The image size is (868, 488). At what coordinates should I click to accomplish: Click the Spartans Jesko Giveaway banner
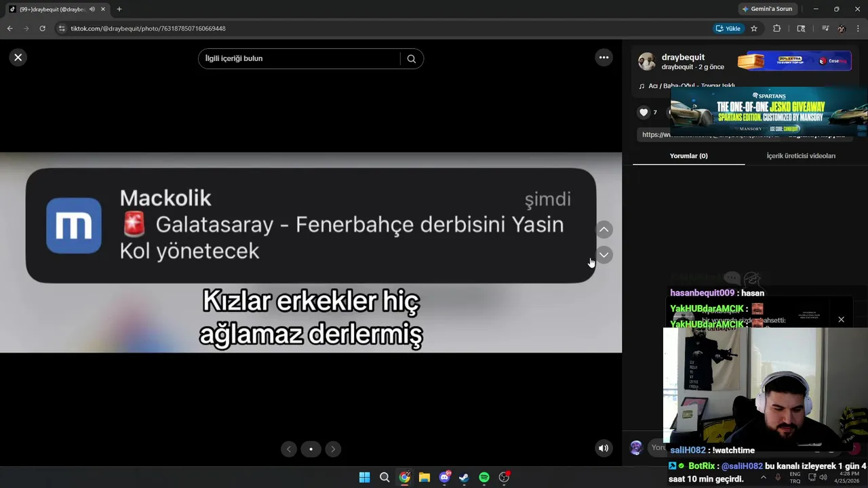pyautogui.click(x=769, y=110)
